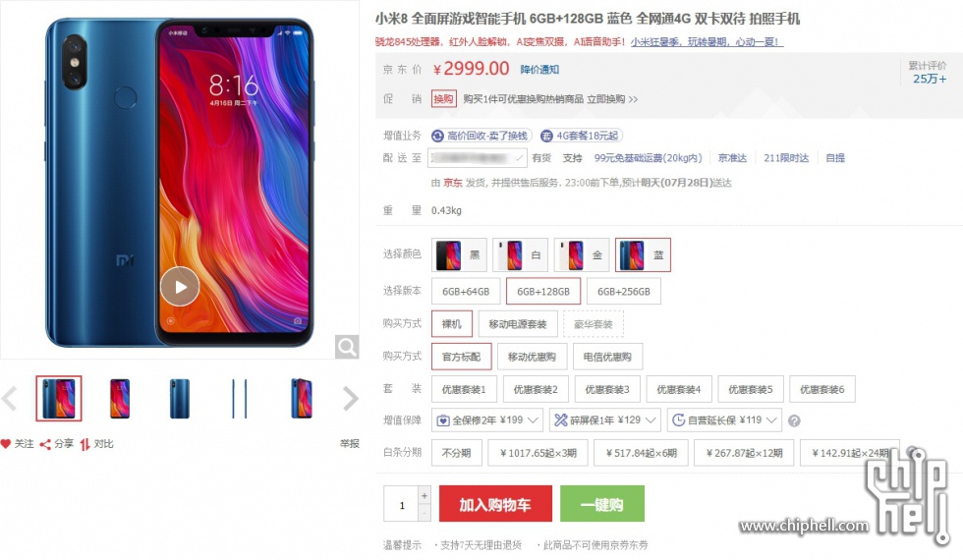This screenshot has width=963, height=560.
Task: Select the 6GB+256GB version option
Action: pos(623,292)
